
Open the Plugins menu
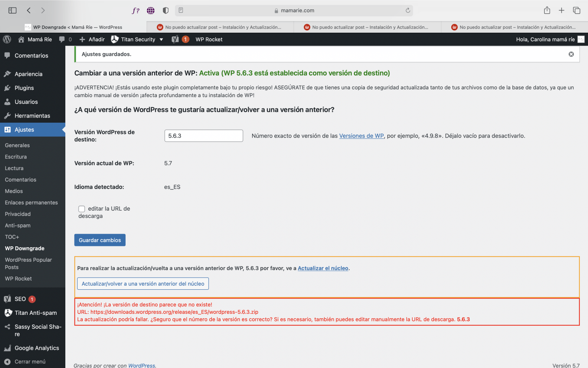33,88
